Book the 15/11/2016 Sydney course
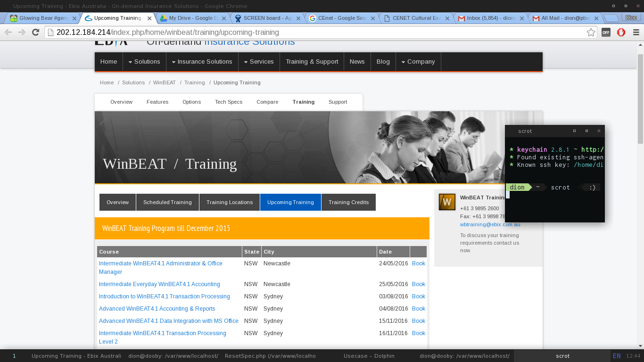Viewport: 644px width, 362px height. coord(419,321)
